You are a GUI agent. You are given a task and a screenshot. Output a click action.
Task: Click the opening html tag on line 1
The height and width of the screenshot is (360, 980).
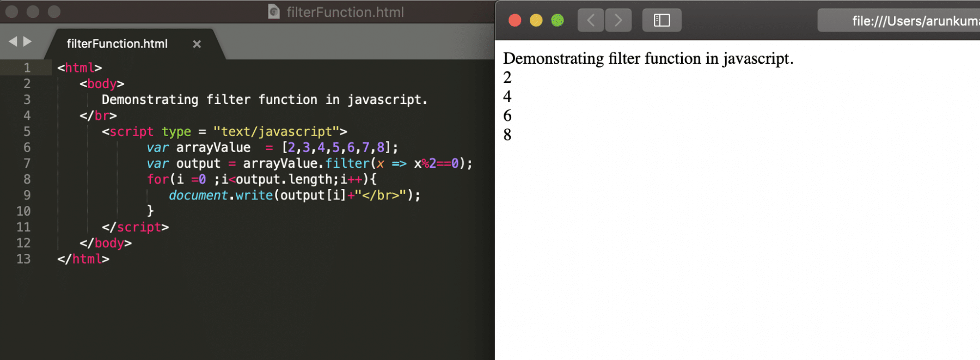[x=79, y=68]
